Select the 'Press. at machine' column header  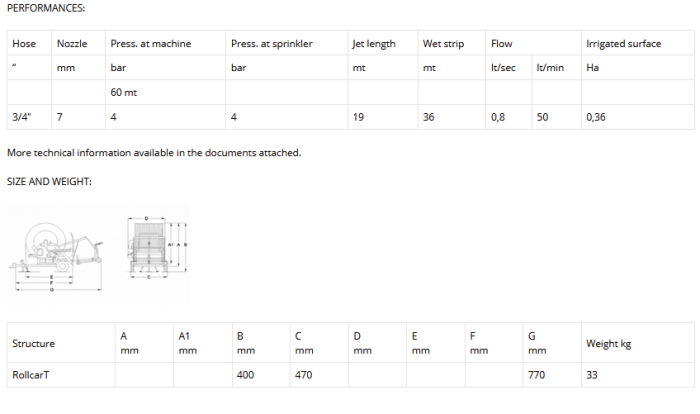point(151,44)
